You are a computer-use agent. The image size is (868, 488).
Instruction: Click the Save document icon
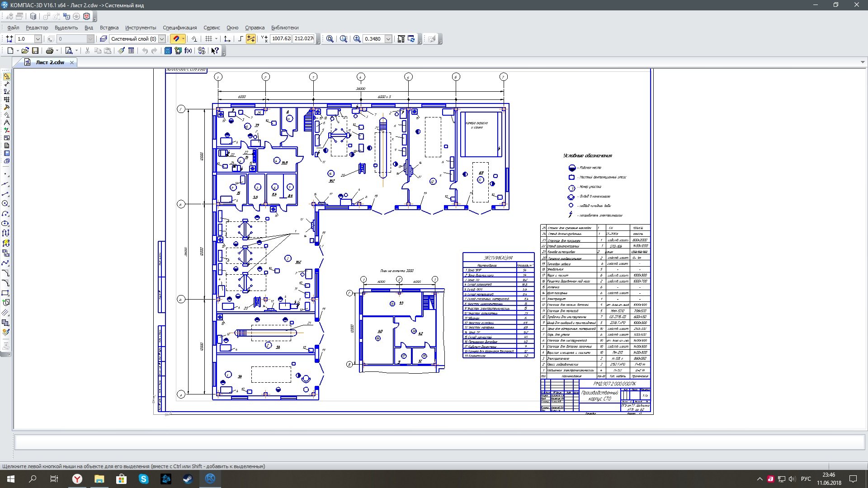point(35,51)
